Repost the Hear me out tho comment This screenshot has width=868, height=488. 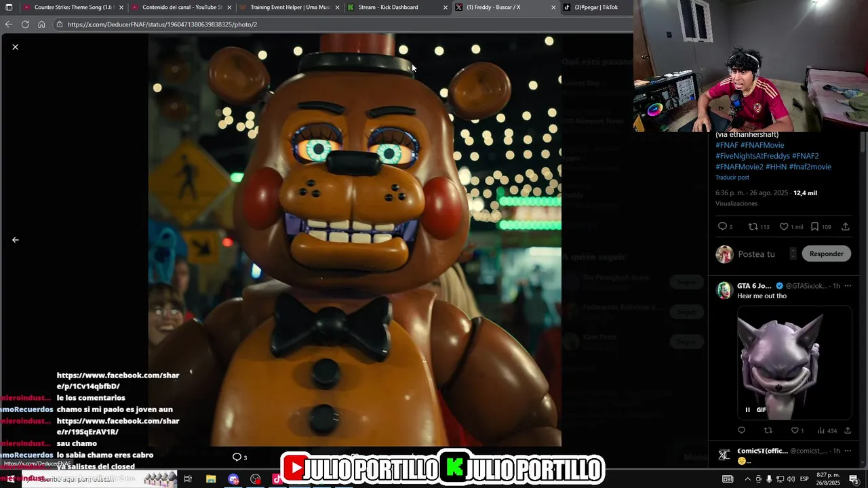768,430
